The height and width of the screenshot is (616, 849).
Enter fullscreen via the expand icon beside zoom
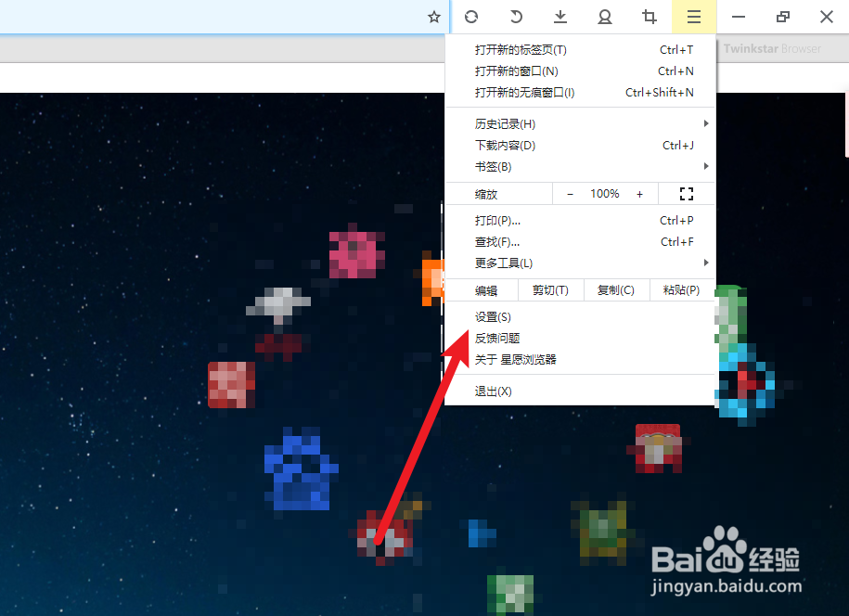click(x=686, y=194)
